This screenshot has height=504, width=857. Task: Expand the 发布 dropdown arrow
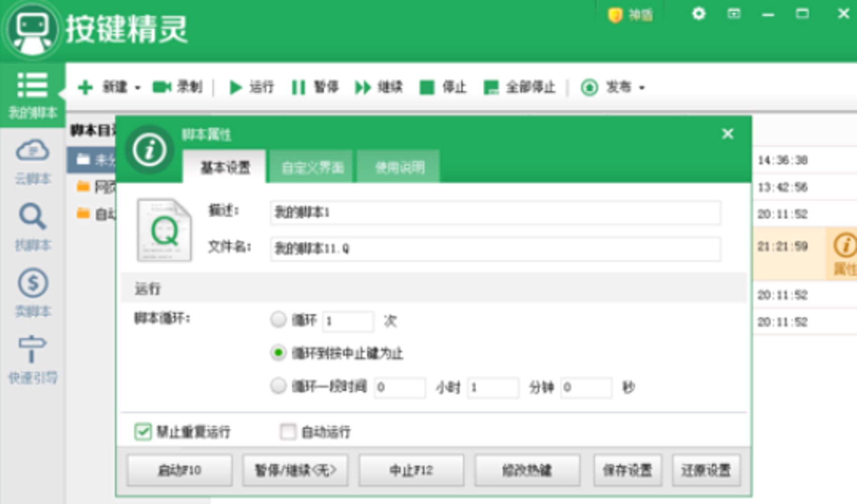coord(642,87)
